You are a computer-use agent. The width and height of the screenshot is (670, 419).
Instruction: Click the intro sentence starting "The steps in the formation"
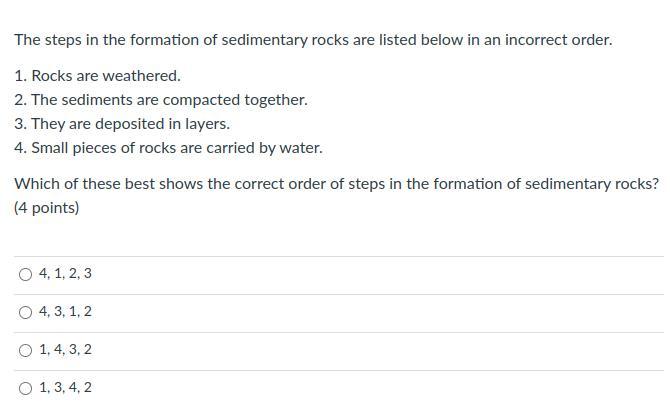coord(312,41)
